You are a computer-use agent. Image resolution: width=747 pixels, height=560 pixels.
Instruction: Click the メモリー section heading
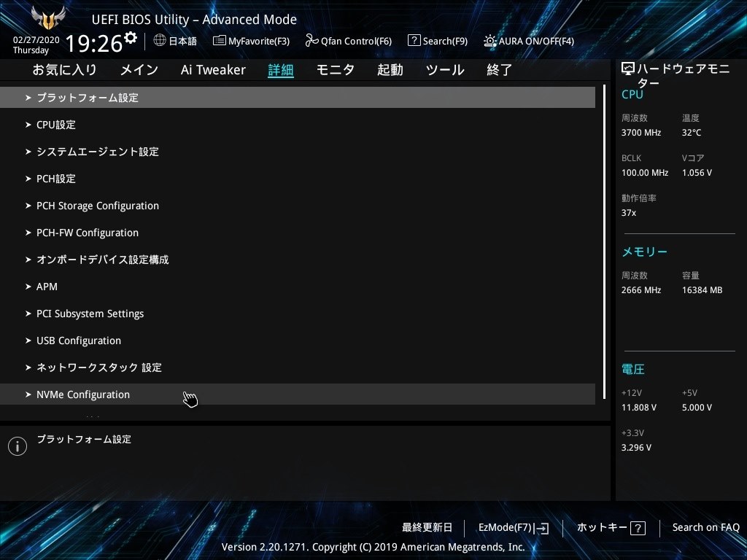coord(644,252)
